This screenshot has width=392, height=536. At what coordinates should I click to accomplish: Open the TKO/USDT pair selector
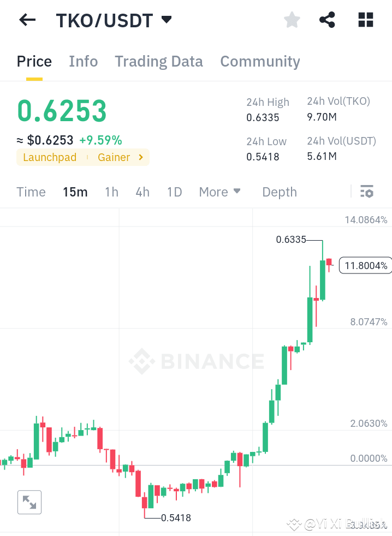pyautogui.click(x=103, y=20)
